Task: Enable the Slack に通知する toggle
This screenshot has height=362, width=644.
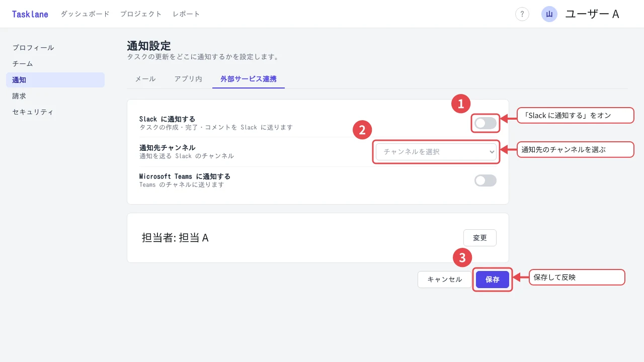Action: pos(486,123)
